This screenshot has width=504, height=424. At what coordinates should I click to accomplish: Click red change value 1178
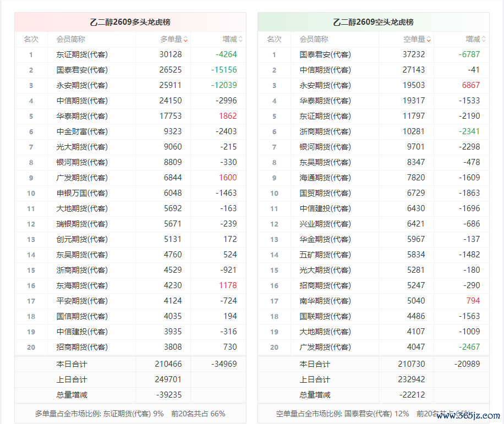(228, 286)
